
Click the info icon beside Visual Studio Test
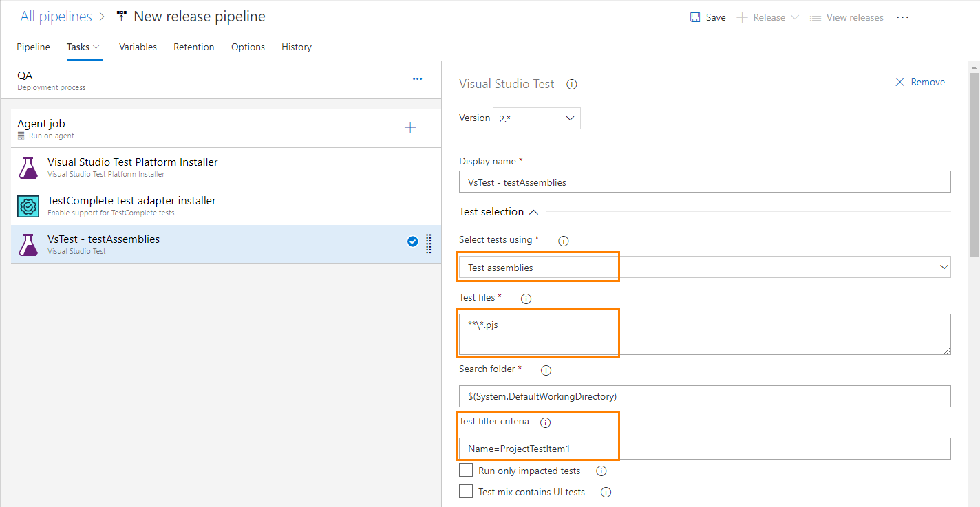(571, 83)
